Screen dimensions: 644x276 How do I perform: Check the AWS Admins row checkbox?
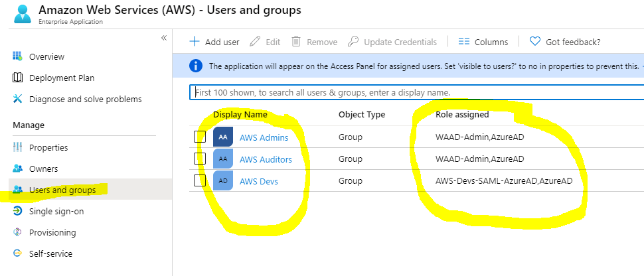[200, 137]
